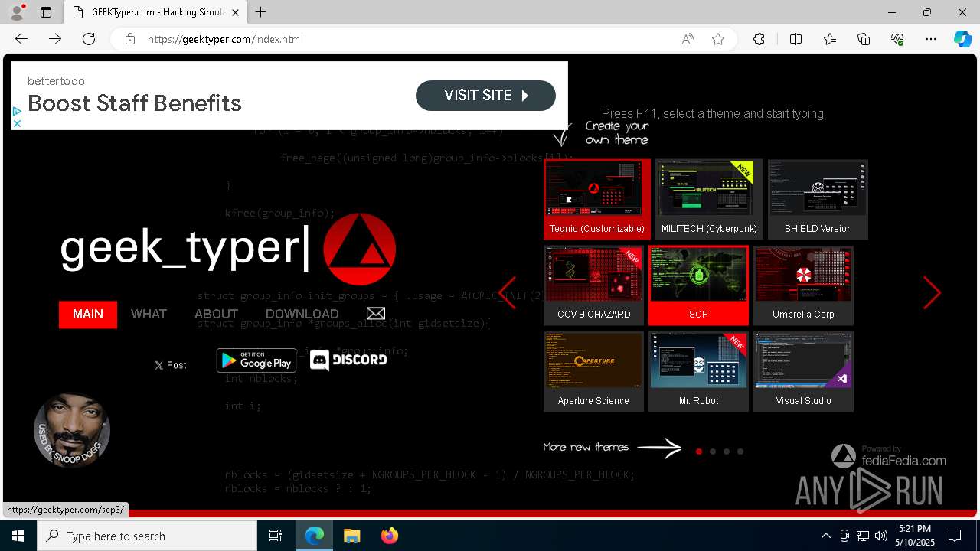Open the browser profile icon

pos(17,12)
